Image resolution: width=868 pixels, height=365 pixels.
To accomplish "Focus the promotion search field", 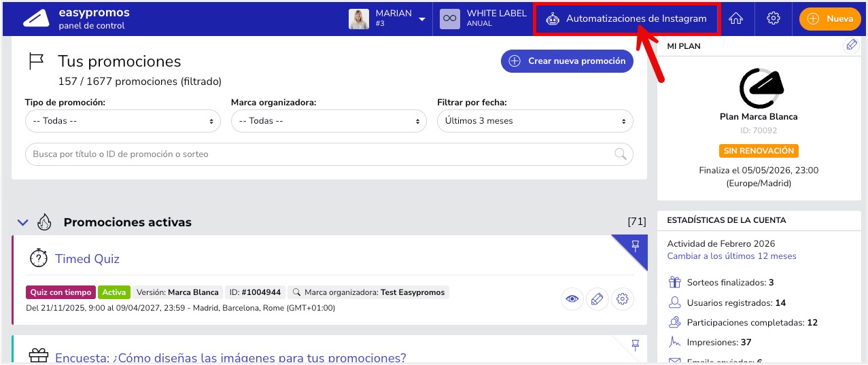I will 329,154.
